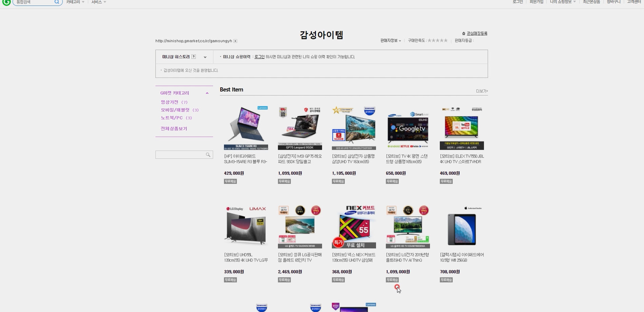Screen dimensions: 644x312
Task: Open 장바구니 in the top bar
Action: click(x=614, y=2)
